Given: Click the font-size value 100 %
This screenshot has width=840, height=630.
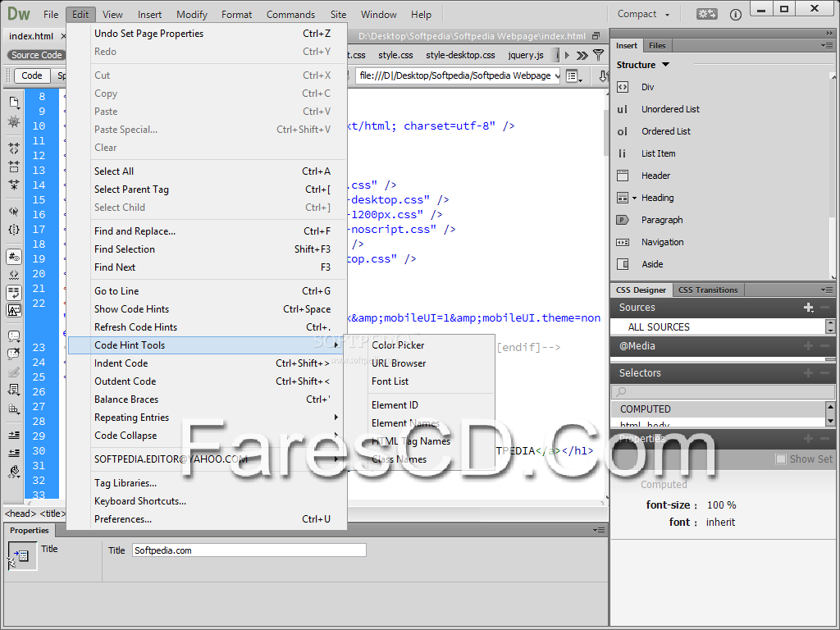Looking at the screenshot, I should 721,505.
